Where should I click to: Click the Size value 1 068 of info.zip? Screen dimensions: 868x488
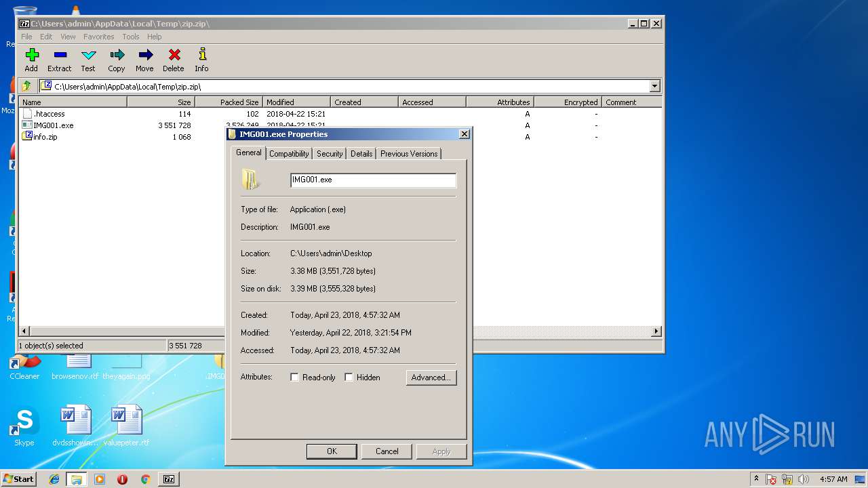point(182,137)
